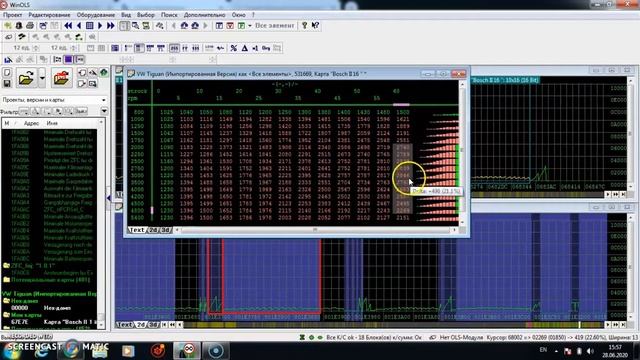This screenshot has height=360, width=640.
Task: Click the 'Все элемент' toolbar button
Action: click(274, 26)
